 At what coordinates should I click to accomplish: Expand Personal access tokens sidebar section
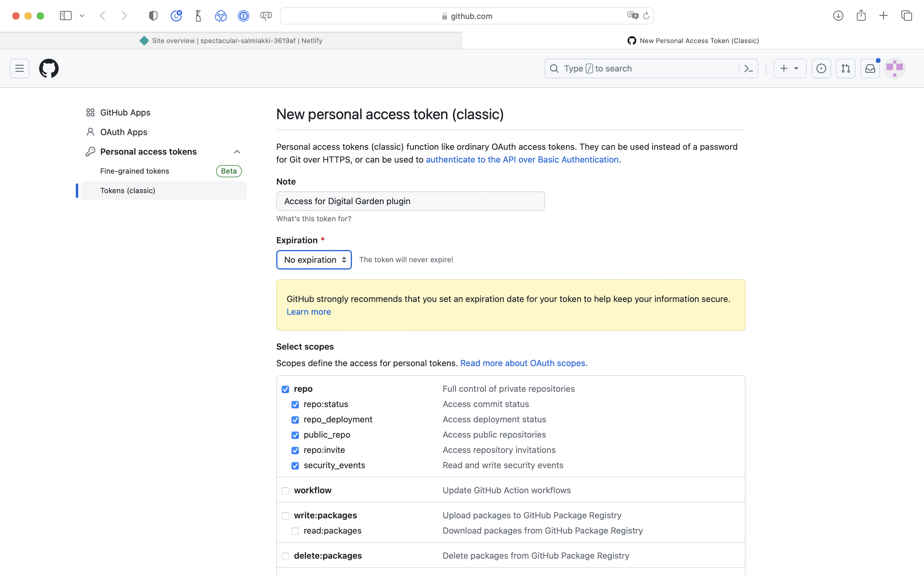[x=237, y=152]
